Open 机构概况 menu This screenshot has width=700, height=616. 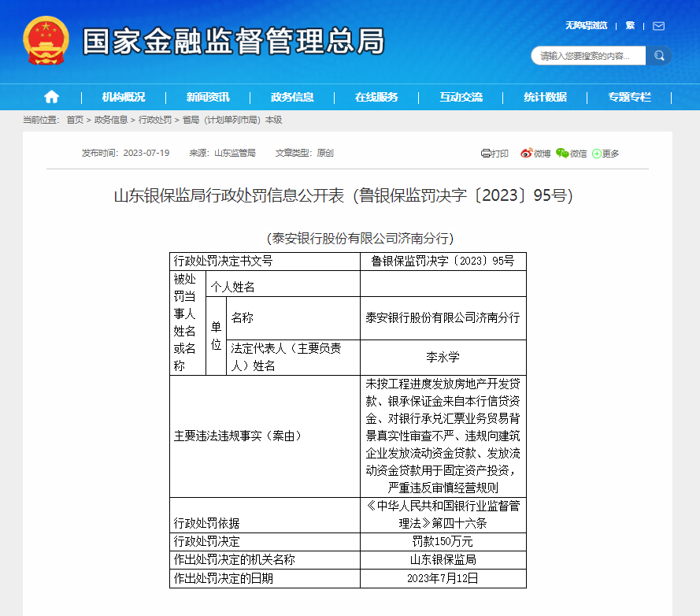click(123, 97)
